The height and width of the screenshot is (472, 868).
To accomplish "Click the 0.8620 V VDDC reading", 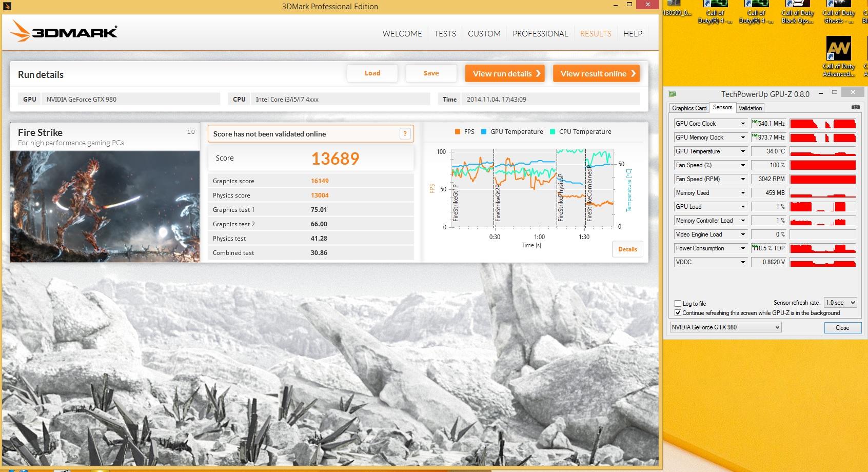I will coord(768,262).
